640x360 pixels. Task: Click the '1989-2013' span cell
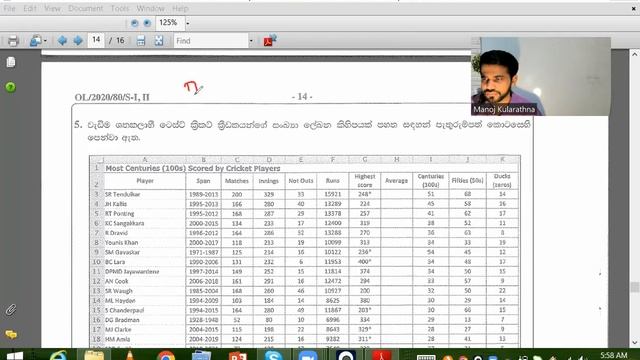203,194
